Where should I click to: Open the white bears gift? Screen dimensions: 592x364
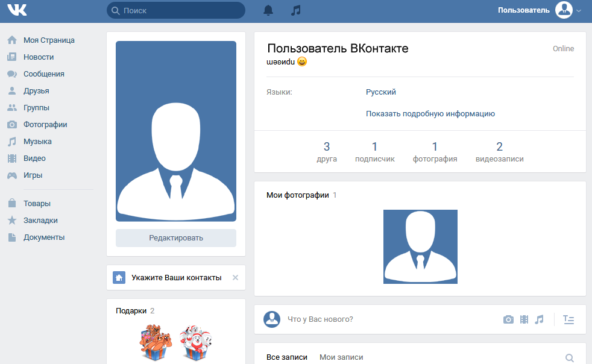click(x=195, y=342)
